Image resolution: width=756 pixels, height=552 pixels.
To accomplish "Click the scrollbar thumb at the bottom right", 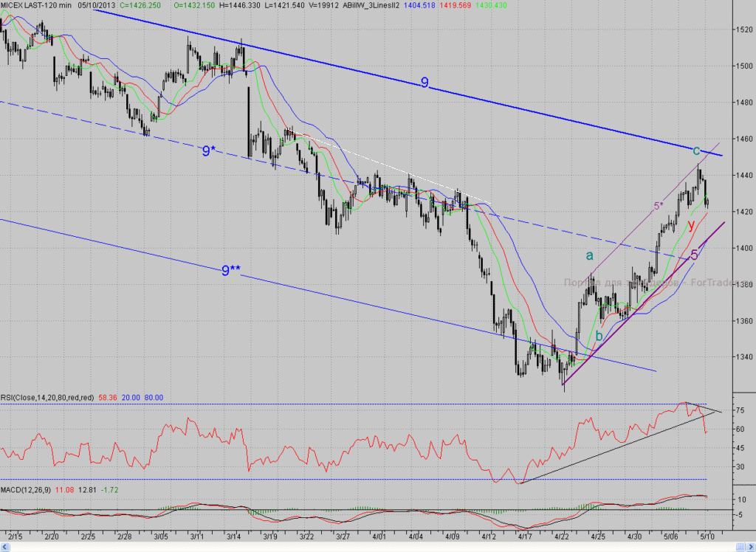I will pos(740,548).
